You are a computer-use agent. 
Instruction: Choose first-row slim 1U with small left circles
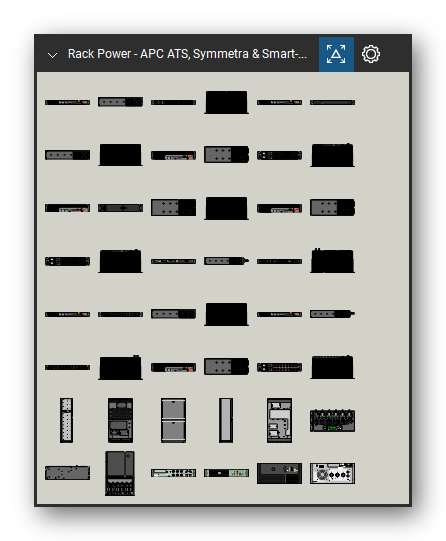174,102
